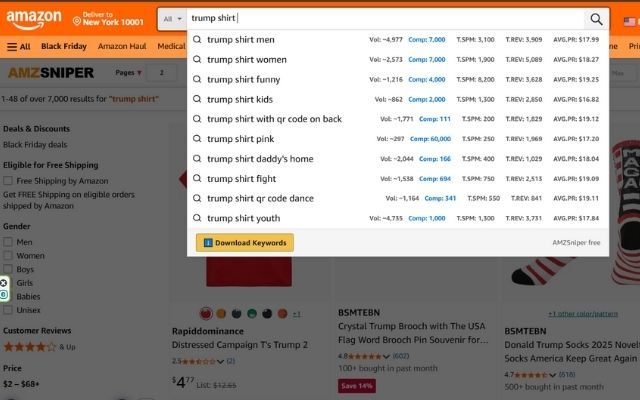Select the yellow color swatch
Viewport: 640px width, 400px height.
coord(221,313)
